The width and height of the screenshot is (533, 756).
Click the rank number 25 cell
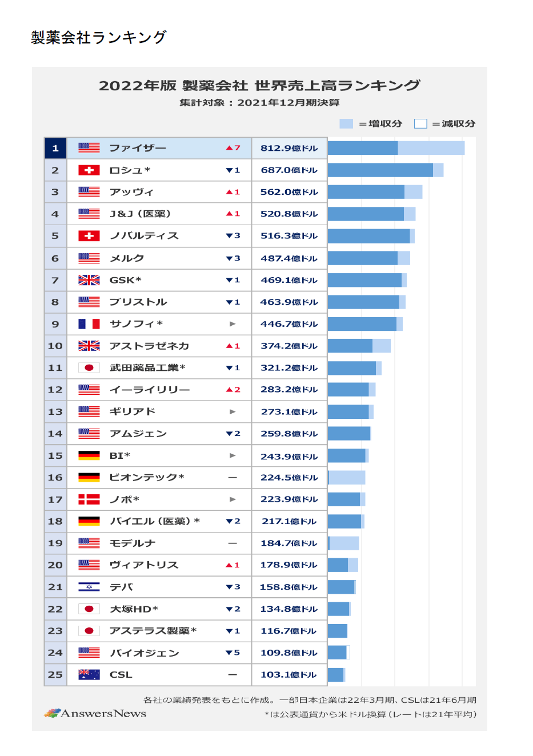55,675
